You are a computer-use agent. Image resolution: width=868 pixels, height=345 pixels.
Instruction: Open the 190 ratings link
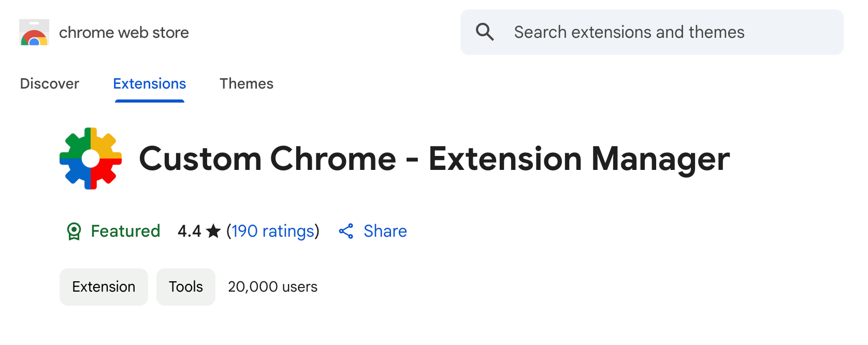(273, 231)
